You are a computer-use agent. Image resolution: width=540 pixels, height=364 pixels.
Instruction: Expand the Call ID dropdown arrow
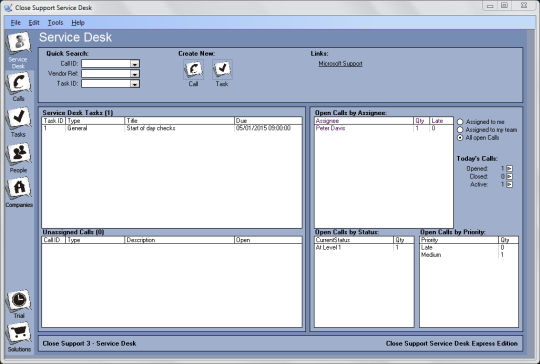click(x=135, y=64)
